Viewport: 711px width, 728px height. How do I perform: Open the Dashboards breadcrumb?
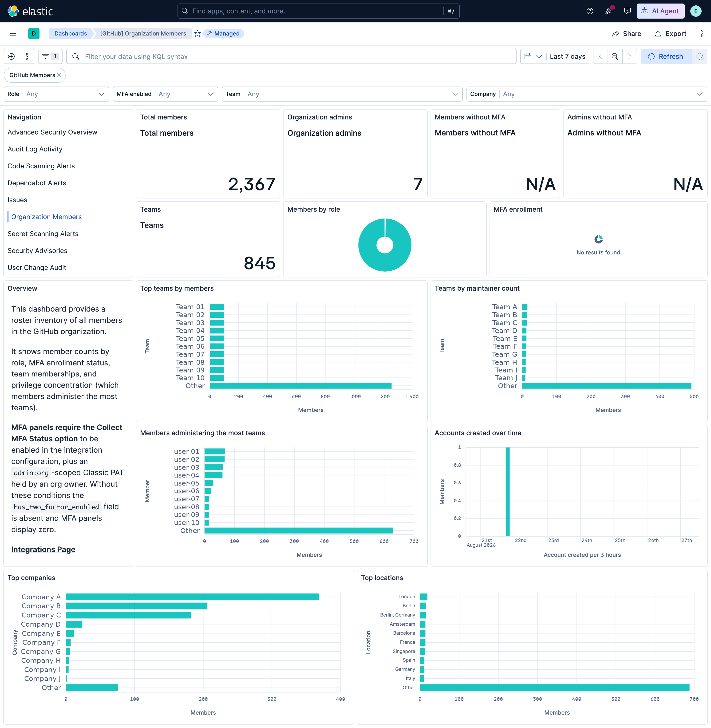point(71,34)
